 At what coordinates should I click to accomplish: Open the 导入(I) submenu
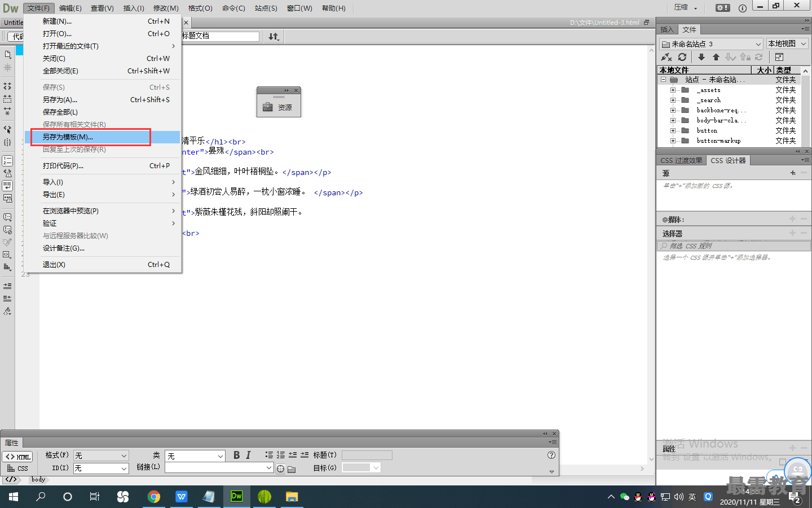pos(103,182)
